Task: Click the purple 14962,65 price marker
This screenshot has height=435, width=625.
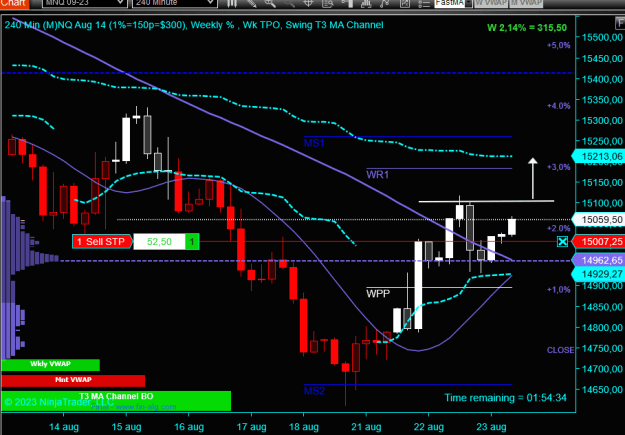Action: point(598,260)
